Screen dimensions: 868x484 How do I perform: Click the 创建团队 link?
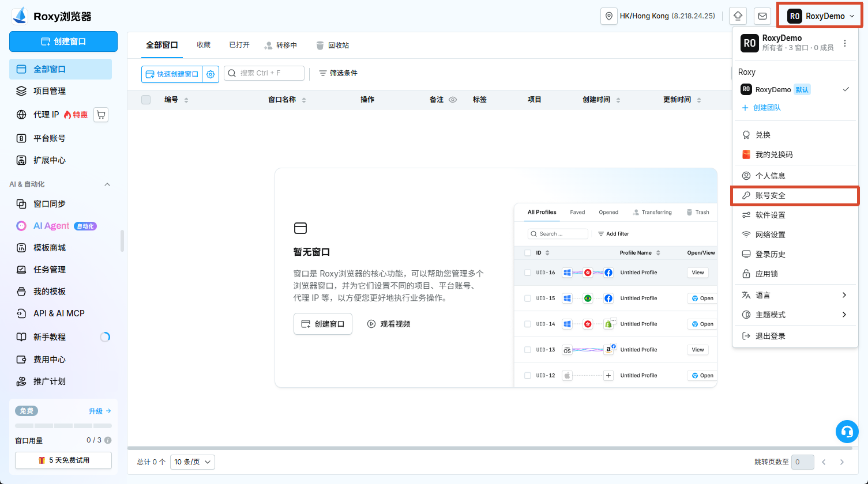coord(761,108)
